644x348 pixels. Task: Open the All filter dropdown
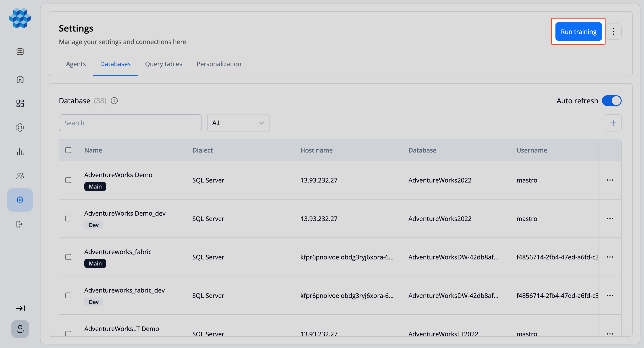239,123
